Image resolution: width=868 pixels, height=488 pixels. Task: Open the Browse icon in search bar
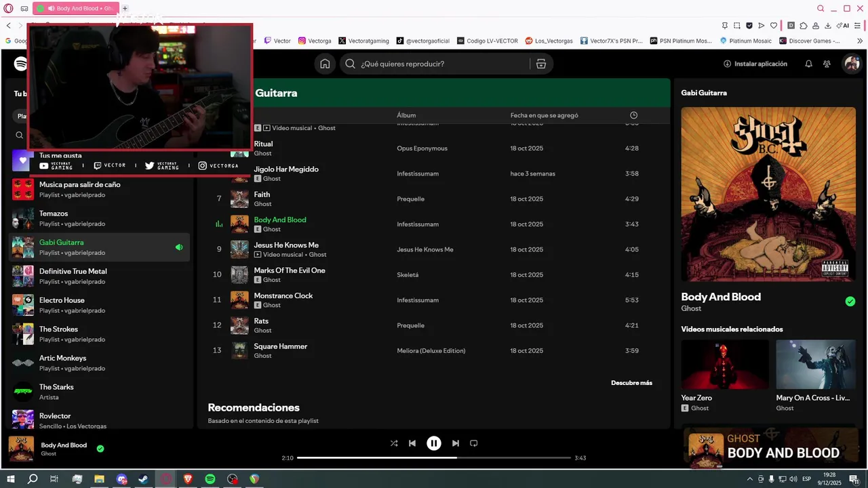click(x=540, y=64)
